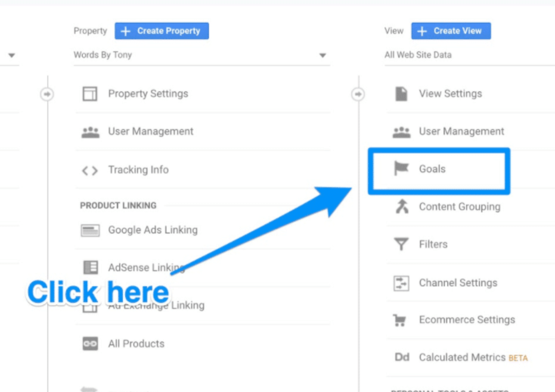Screen dimensions: 555x392
Task: Expand Channel Settings
Action: pos(458,283)
